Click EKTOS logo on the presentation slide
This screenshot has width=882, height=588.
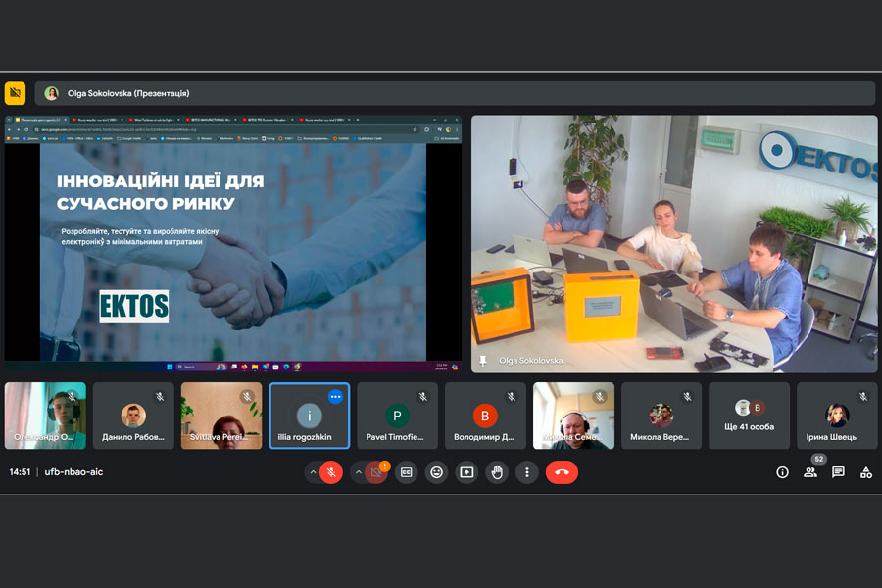tap(134, 307)
